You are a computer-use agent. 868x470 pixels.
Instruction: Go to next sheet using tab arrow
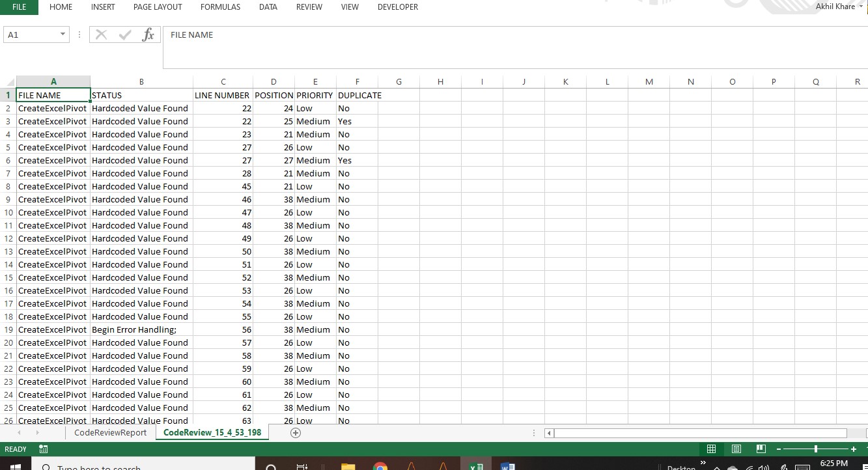pyautogui.click(x=37, y=433)
